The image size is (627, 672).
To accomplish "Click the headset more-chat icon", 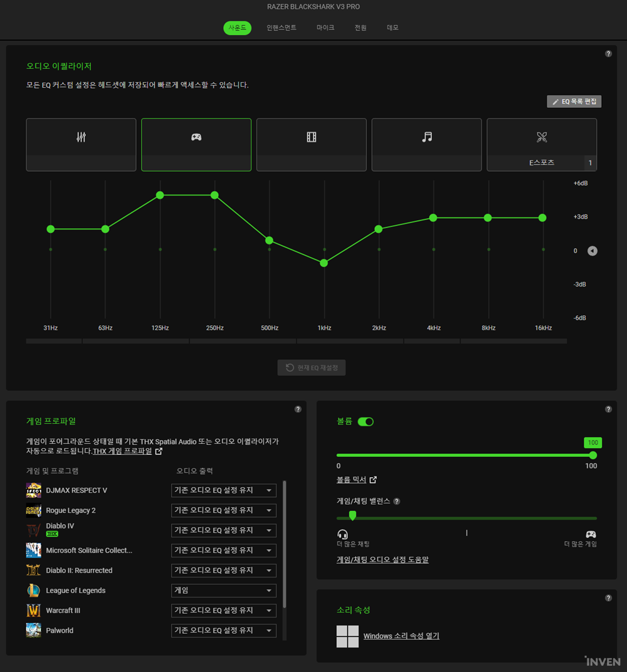I will (x=342, y=534).
